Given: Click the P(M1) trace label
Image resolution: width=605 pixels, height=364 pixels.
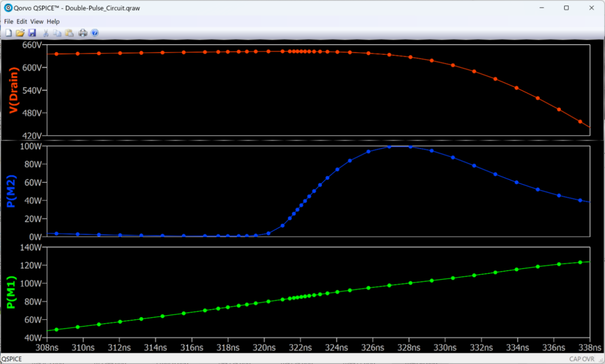Looking at the screenshot, I should click(x=11, y=292).
